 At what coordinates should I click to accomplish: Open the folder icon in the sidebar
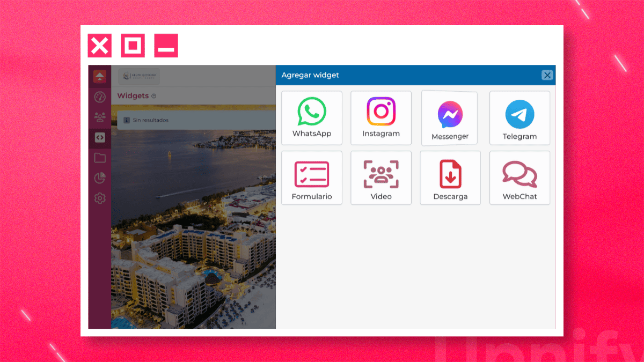click(x=100, y=158)
